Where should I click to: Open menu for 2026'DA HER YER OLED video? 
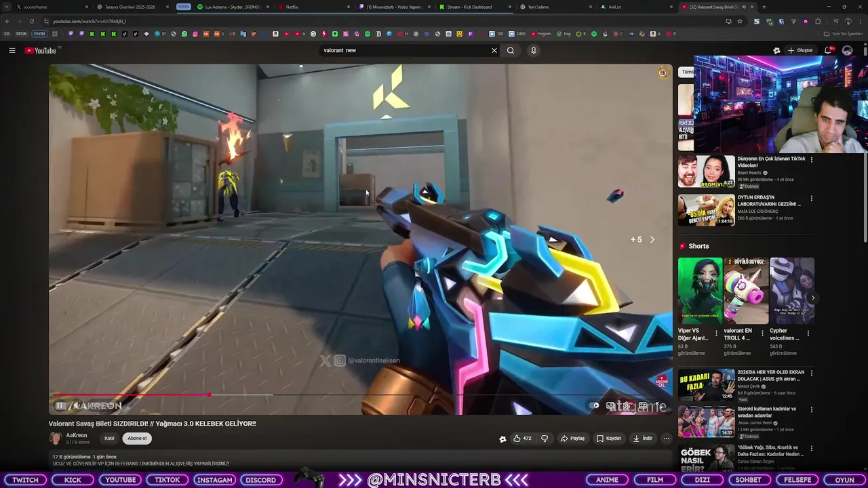(811, 373)
